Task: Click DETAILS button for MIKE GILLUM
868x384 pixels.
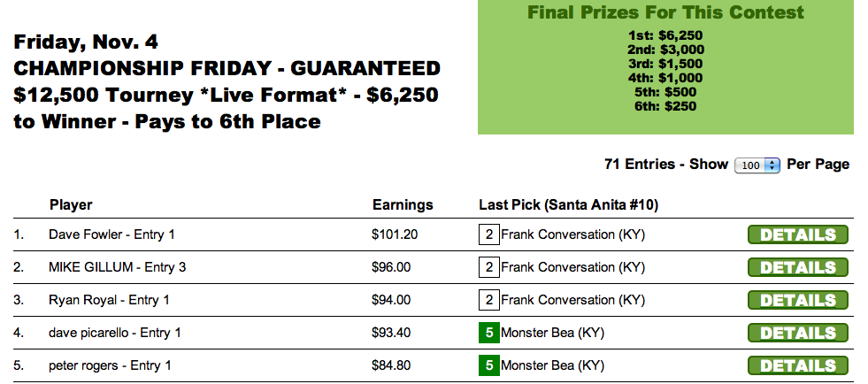Action: pyautogui.click(x=797, y=267)
